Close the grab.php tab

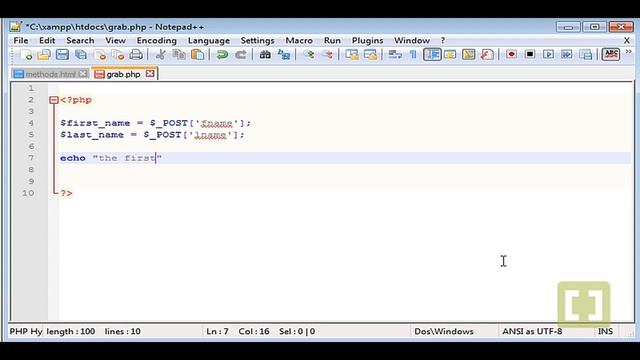tap(150, 74)
